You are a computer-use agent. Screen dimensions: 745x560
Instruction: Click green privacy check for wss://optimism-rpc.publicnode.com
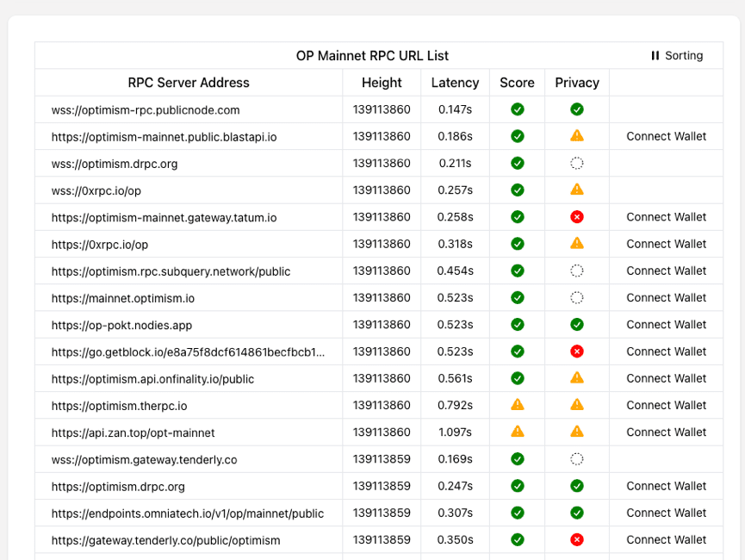click(577, 109)
